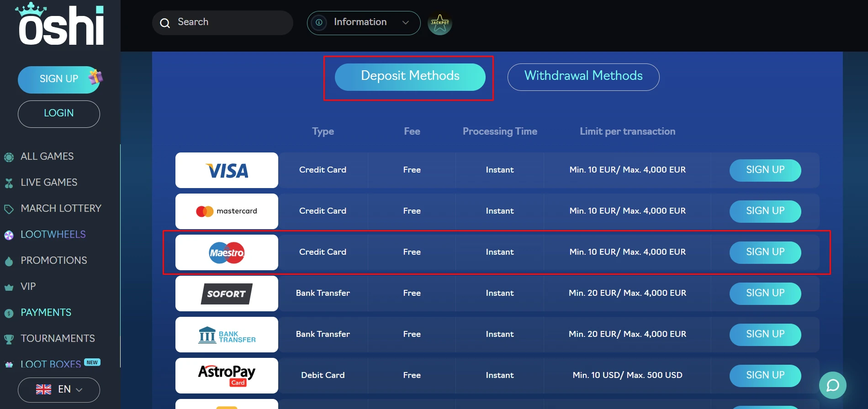Click the search magnifier icon
This screenshot has width=868, height=409.
(x=165, y=23)
